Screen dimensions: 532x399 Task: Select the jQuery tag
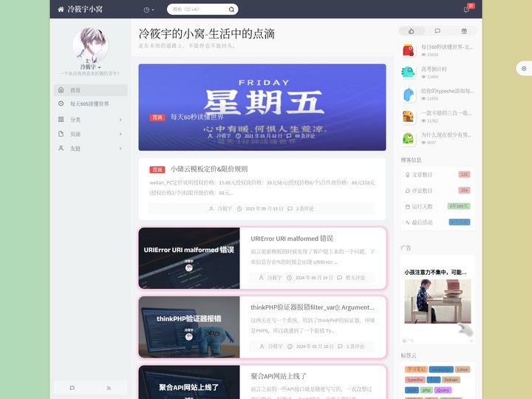click(443, 390)
